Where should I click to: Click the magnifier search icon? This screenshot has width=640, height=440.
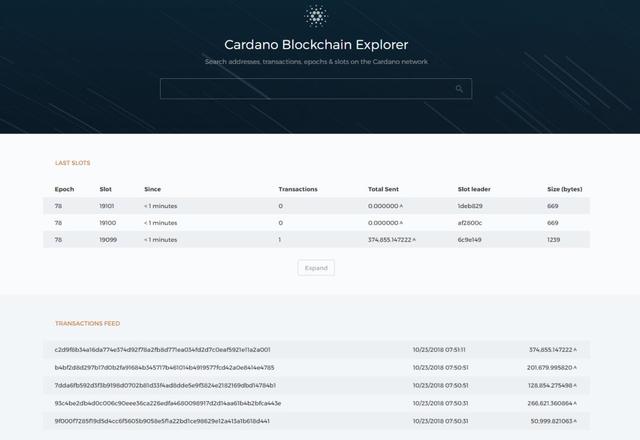tap(459, 89)
